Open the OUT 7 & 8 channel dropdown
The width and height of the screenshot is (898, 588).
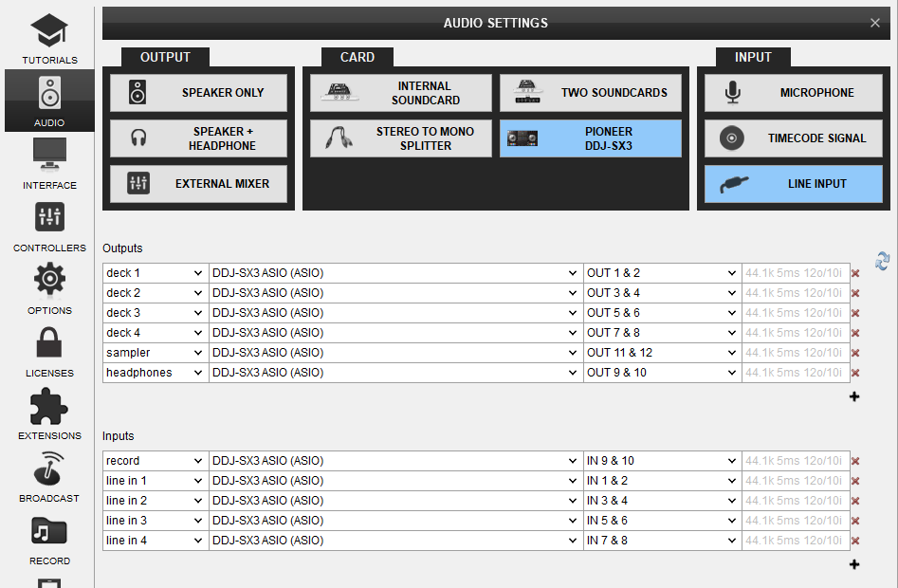point(662,333)
